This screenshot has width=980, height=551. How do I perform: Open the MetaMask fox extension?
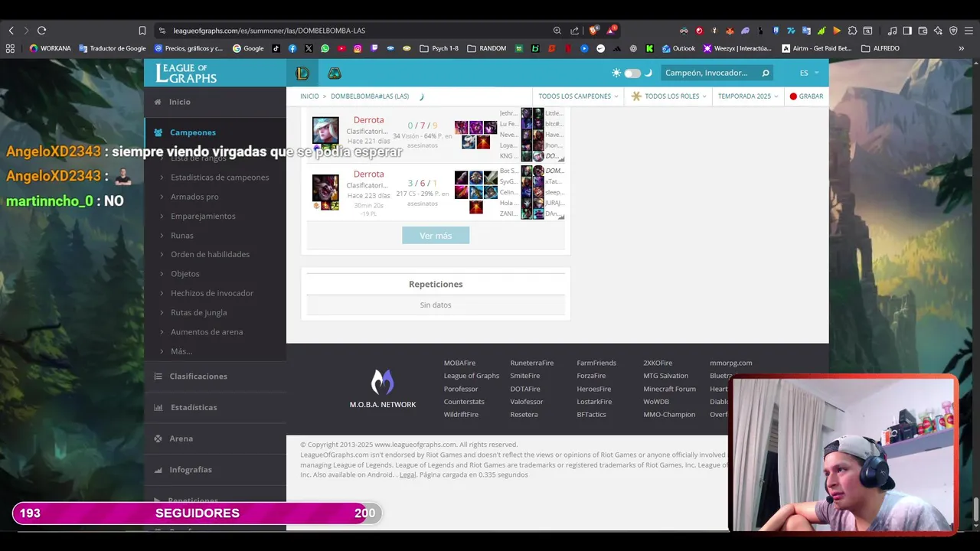(730, 31)
